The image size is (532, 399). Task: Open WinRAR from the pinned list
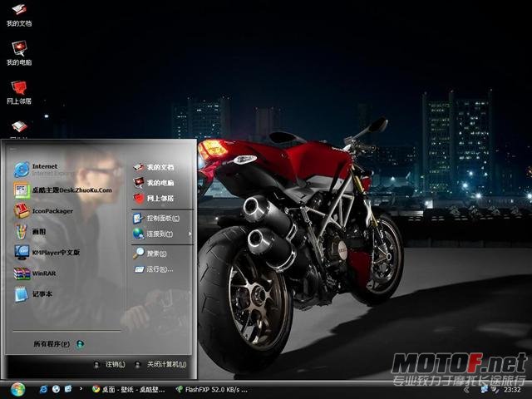point(35,273)
